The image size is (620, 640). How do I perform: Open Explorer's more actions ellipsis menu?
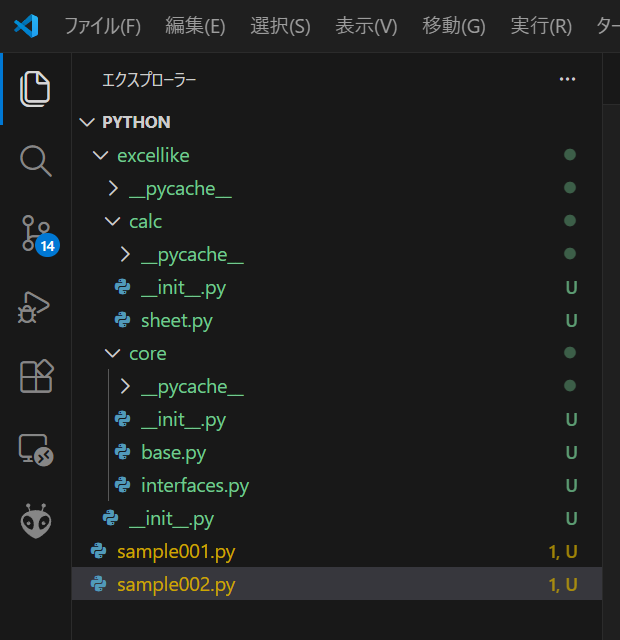click(567, 79)
